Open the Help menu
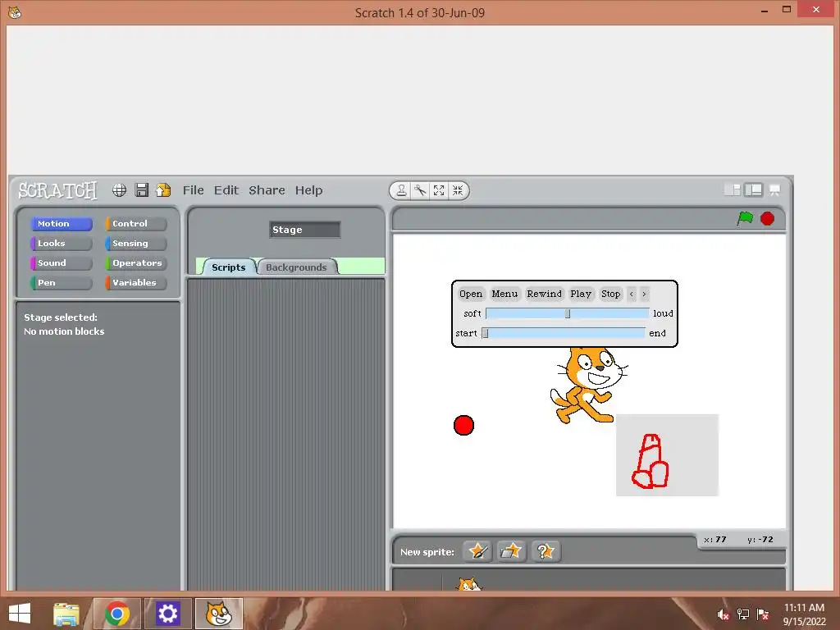840x630 pixels. coord(308,190)
